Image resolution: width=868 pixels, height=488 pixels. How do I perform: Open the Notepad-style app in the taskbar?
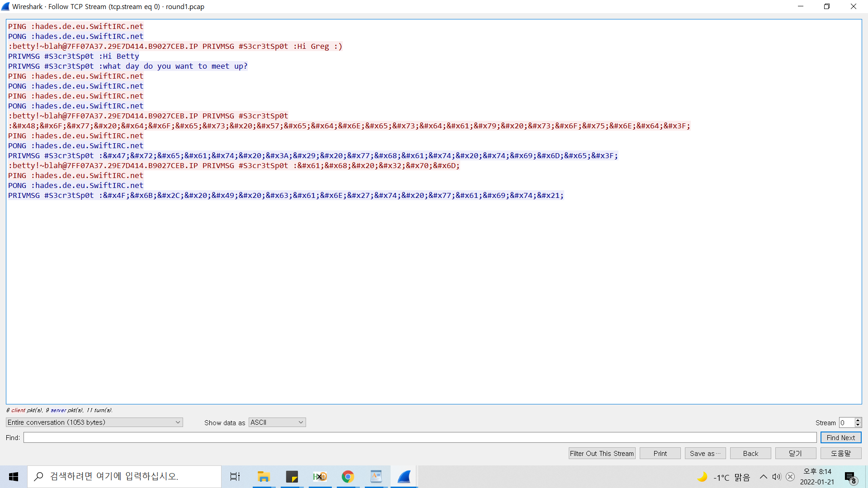coord(376,477)
